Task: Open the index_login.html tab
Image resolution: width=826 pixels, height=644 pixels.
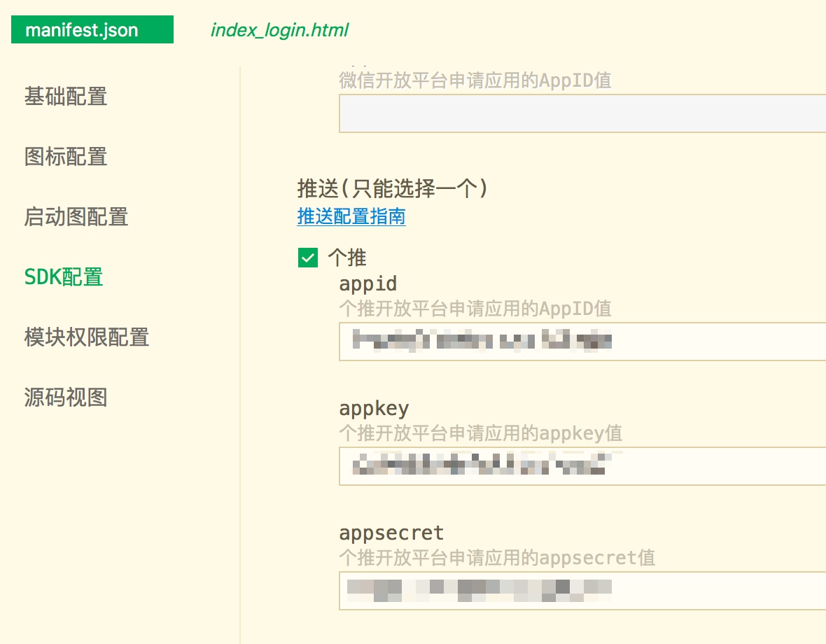Action: (279, 30)
